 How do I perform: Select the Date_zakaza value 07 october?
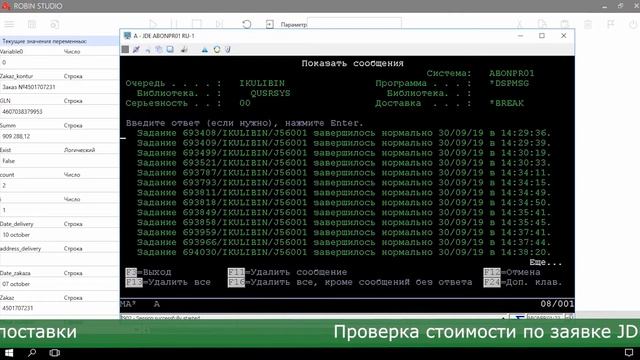click(16, 284)
